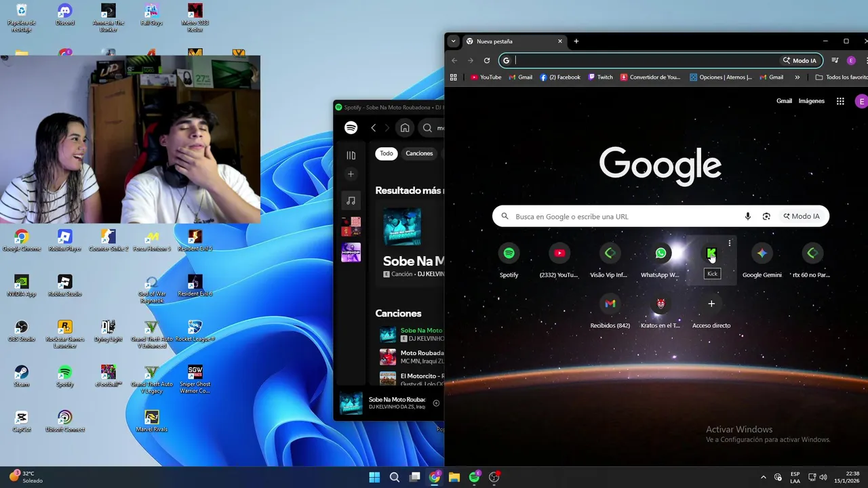Open the Google Gemini shortcut tile

(x=762, y=260)
